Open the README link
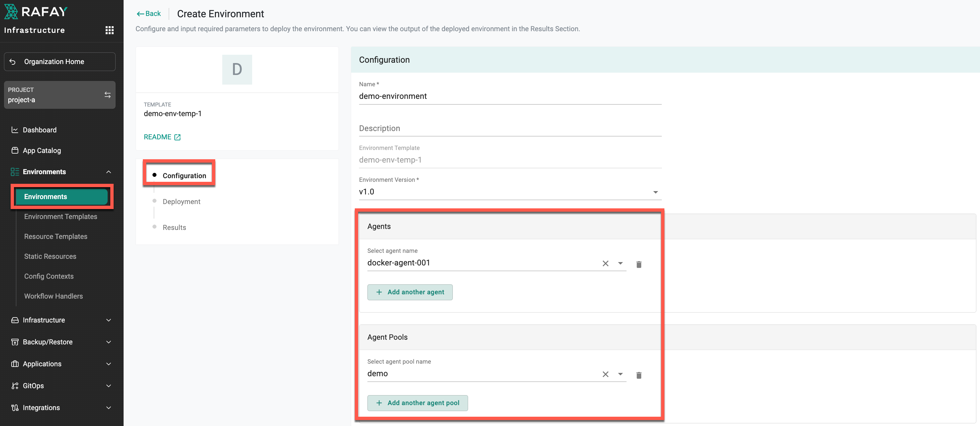 pos(162,137)
